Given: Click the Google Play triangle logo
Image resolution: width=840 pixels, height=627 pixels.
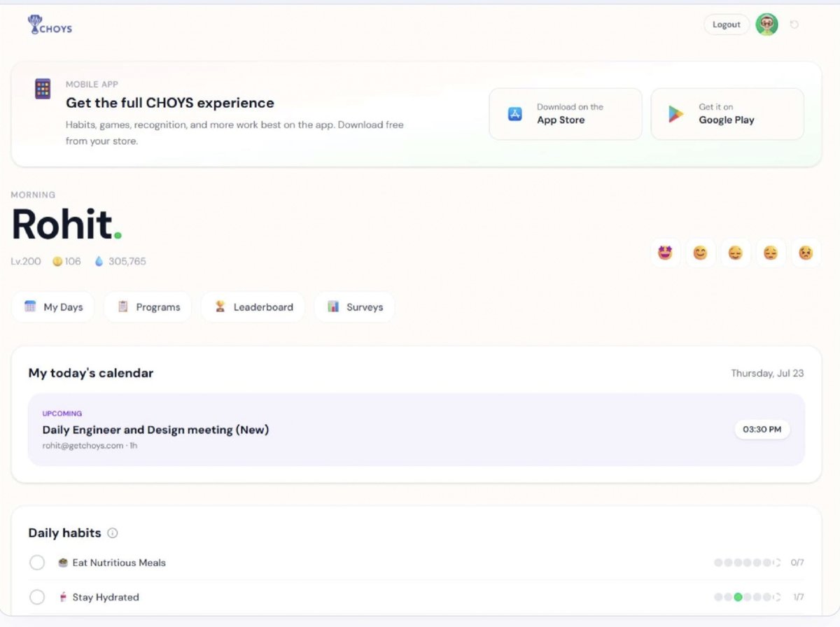Looking at the screenshot, I should coord(676,113).
